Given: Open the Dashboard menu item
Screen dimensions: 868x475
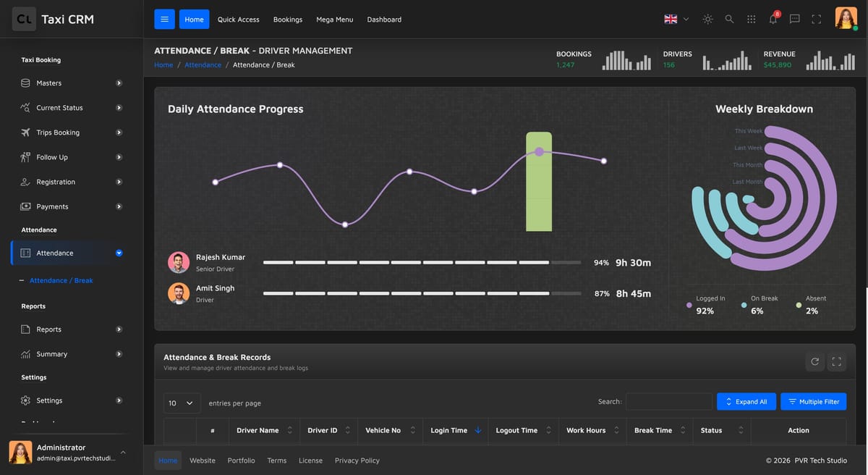Looking at the screenshot, I should 384,20.
